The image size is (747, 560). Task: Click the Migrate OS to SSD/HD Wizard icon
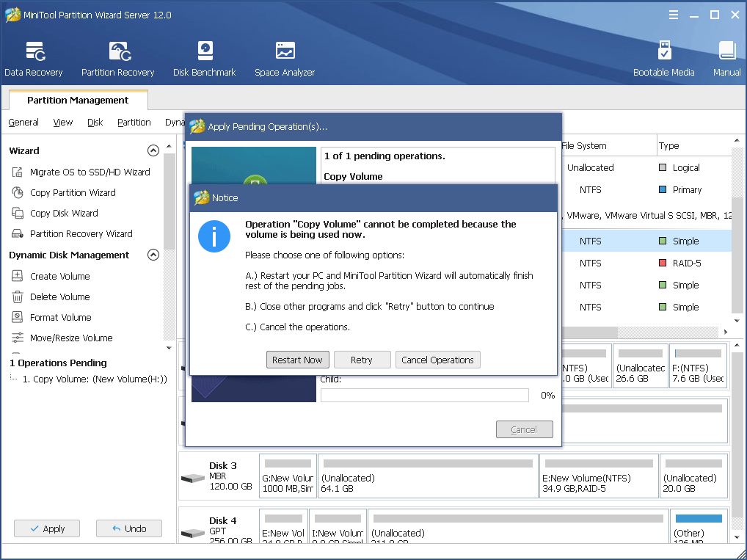(18, 172)
